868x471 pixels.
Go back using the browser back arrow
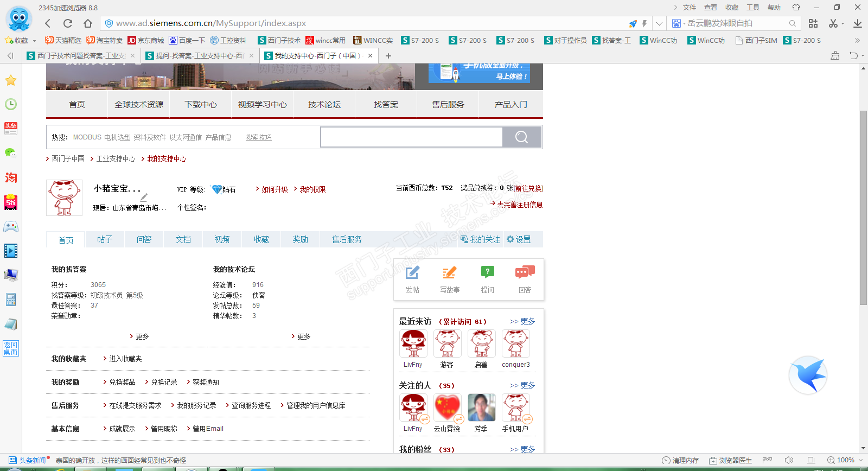tap(48, 23)
